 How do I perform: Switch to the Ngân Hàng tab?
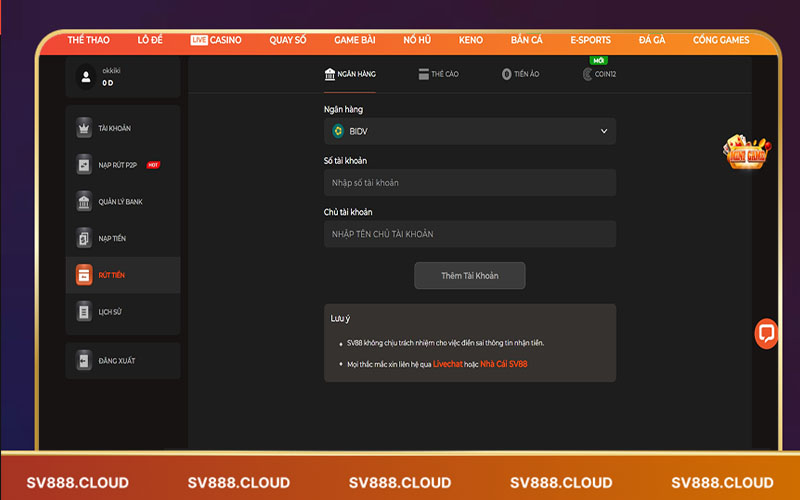coord(350,74)
